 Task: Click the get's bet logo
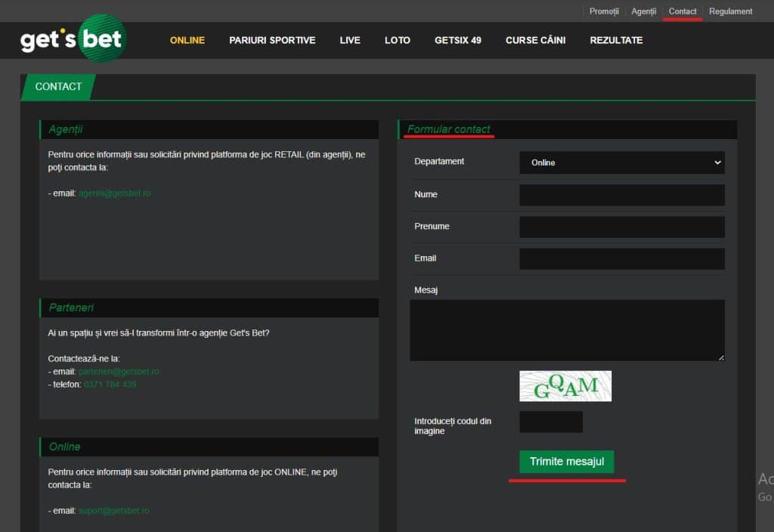tap(73, 39)
